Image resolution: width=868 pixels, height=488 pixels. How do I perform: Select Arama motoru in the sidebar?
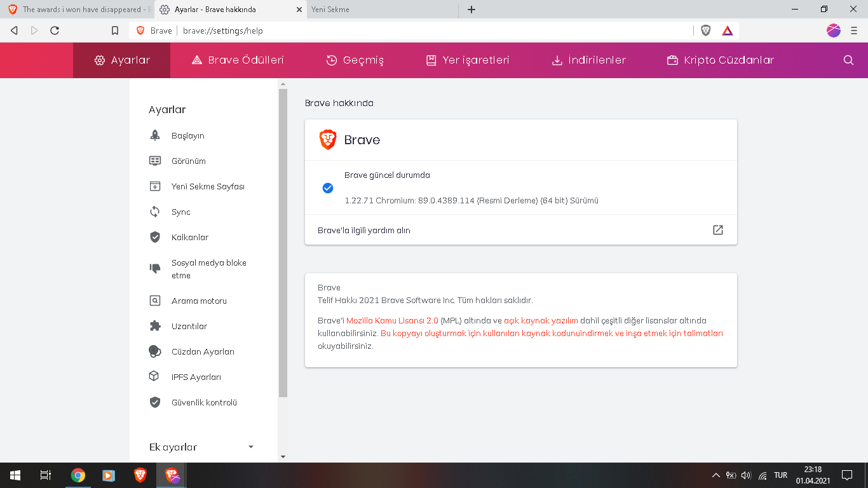coord(199,301)
